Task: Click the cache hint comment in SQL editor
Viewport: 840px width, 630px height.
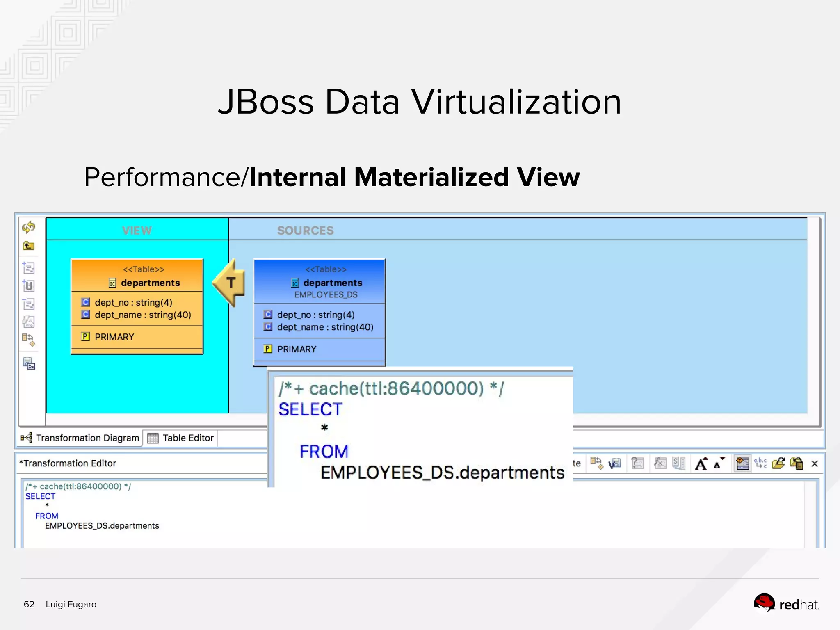Action: point(78,486)
